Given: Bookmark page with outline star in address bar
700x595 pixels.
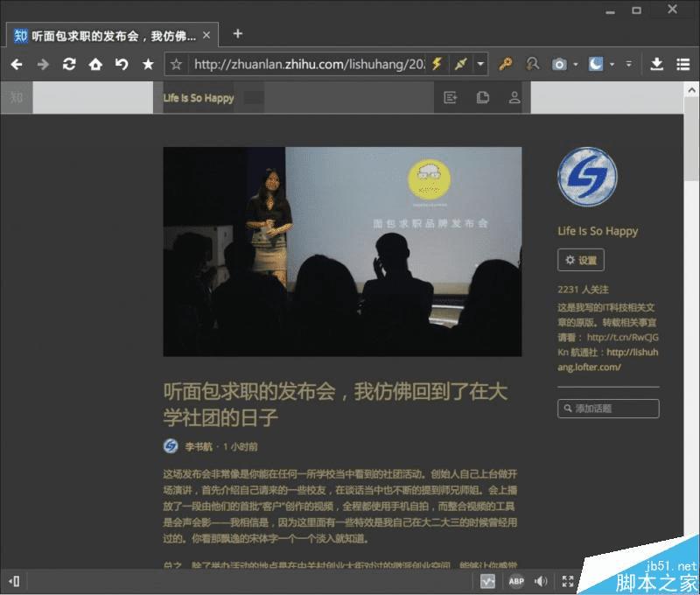Looking at the screenshot, I should [177, 64].
